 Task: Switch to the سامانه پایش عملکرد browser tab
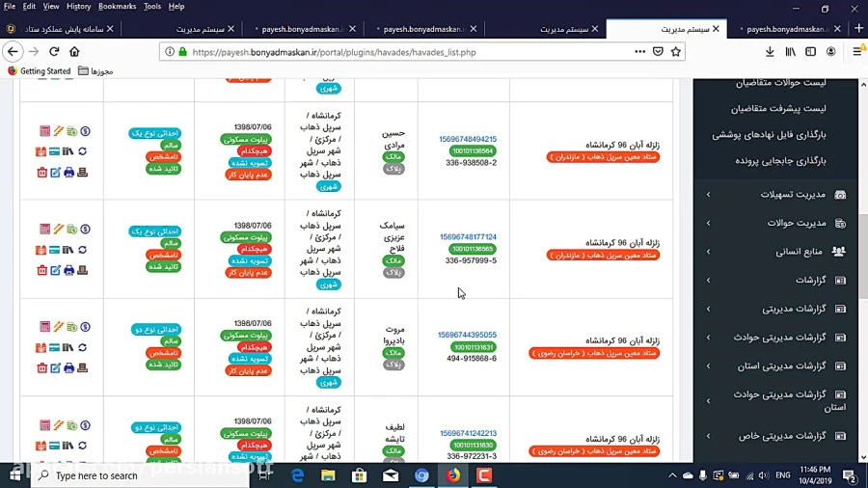60,29
